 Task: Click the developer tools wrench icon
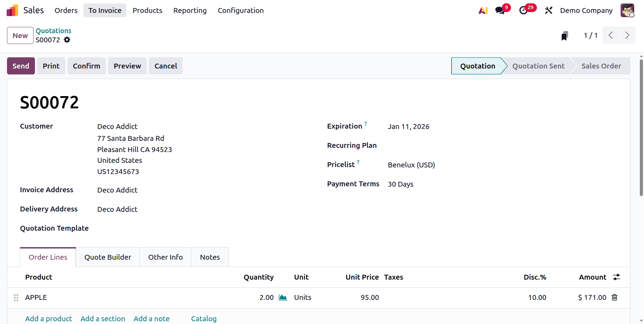pyautogui.click(x=548, y=10)
